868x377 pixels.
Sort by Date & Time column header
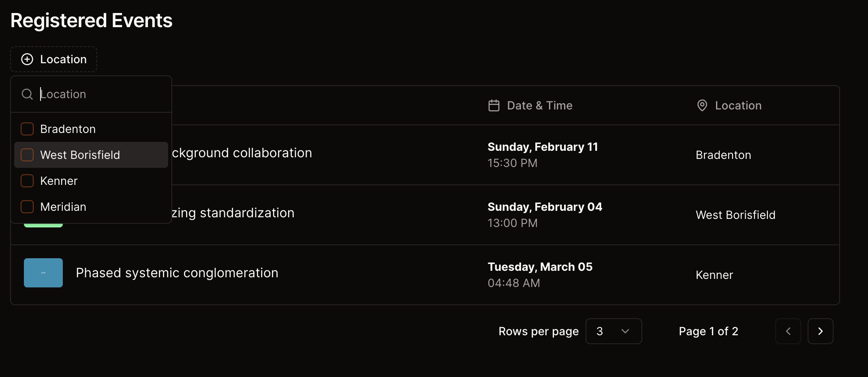[x=539, y=106]
